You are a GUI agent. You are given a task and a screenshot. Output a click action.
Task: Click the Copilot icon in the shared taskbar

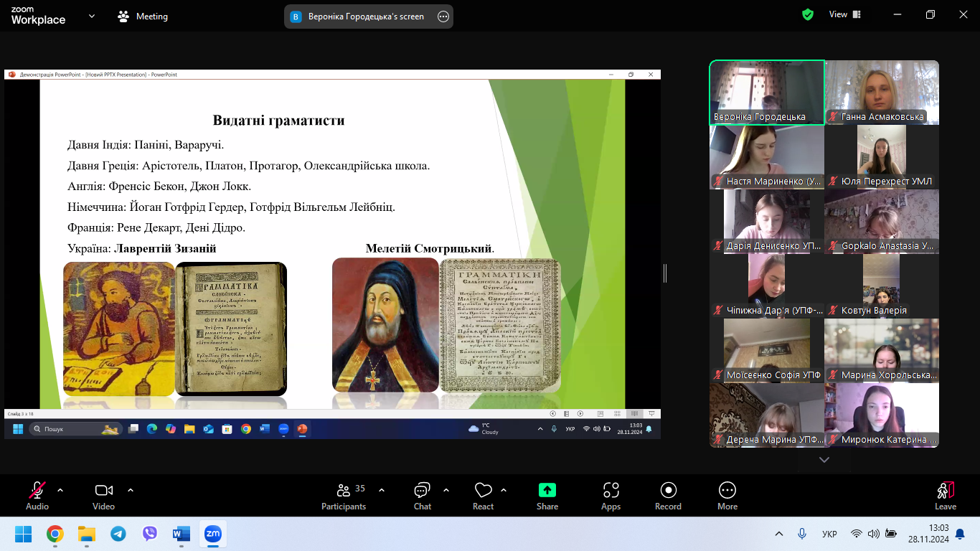pos(171,429)
